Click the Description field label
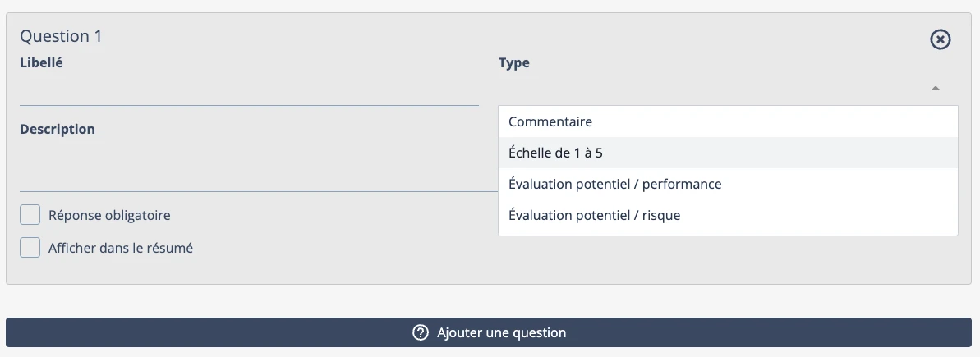Viewport: 980px width, 357px height. tap(58, 129)
